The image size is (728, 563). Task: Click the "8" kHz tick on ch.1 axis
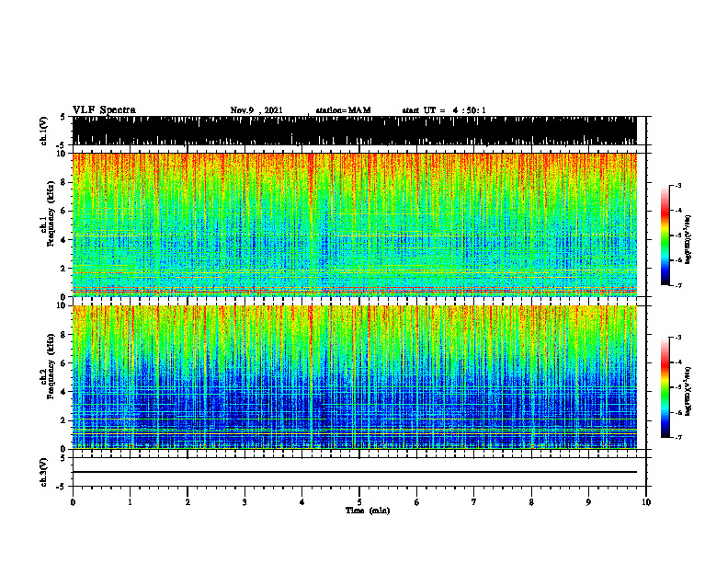[64, 182]
